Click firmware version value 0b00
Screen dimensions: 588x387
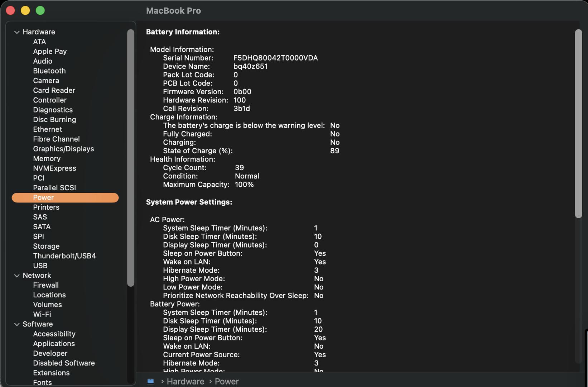pos(242,91)
